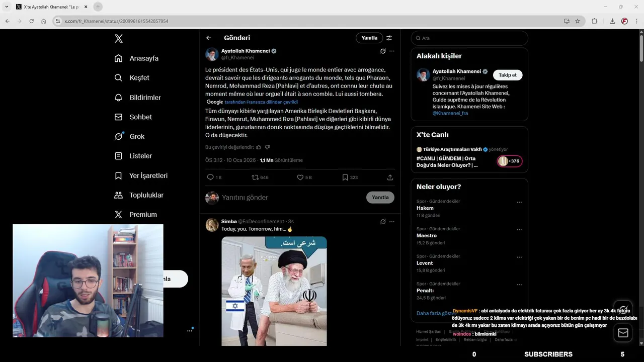Open more options on Khamenei post
644x362 pixels.
[x=392, y=51]
